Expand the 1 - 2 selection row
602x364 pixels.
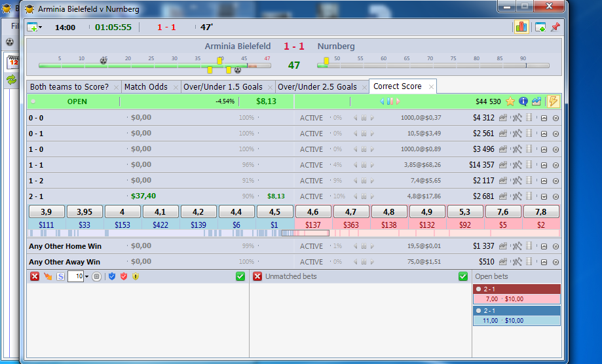544,181
